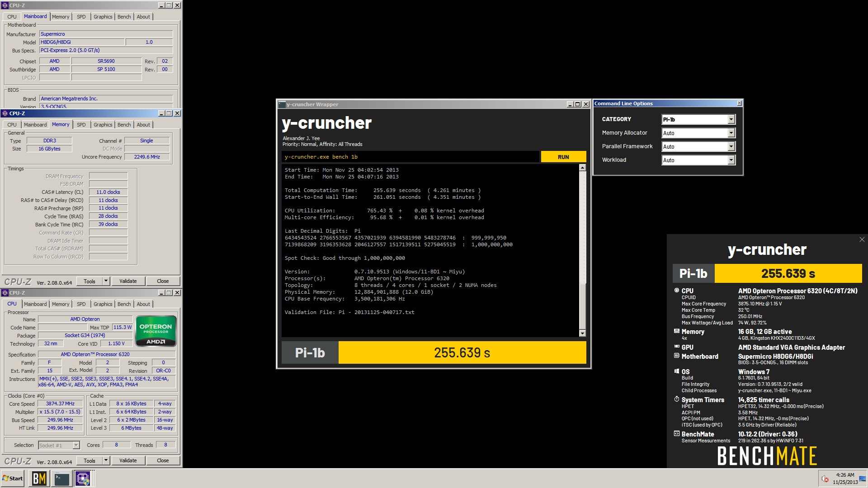
Task: Expand Tools arrow in CPU-Z processor window
Action: (x=106, y=460)
